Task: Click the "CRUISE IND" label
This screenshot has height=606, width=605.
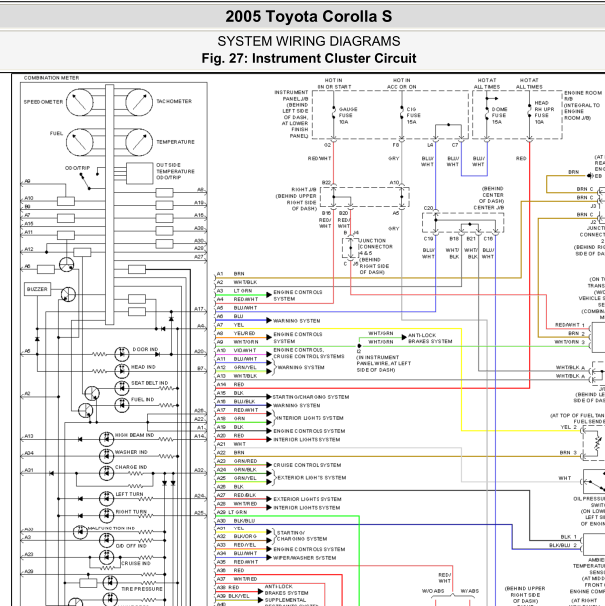Action: 135,563
